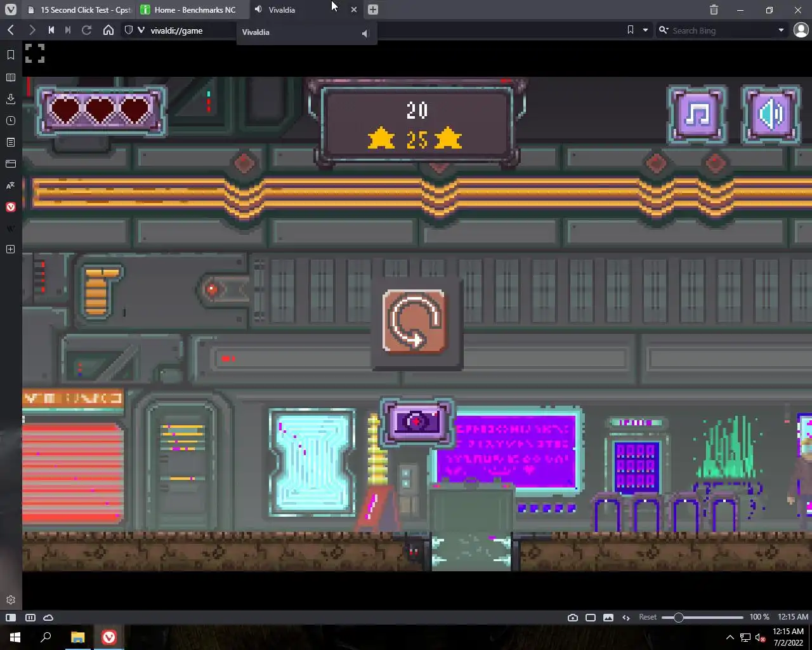Open the page actions icon

tap(626, 617)
